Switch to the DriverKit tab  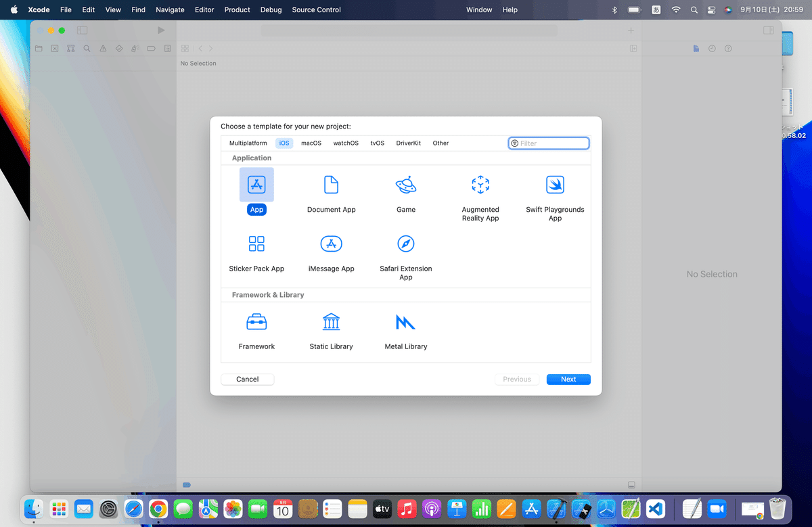coord(409,143)
